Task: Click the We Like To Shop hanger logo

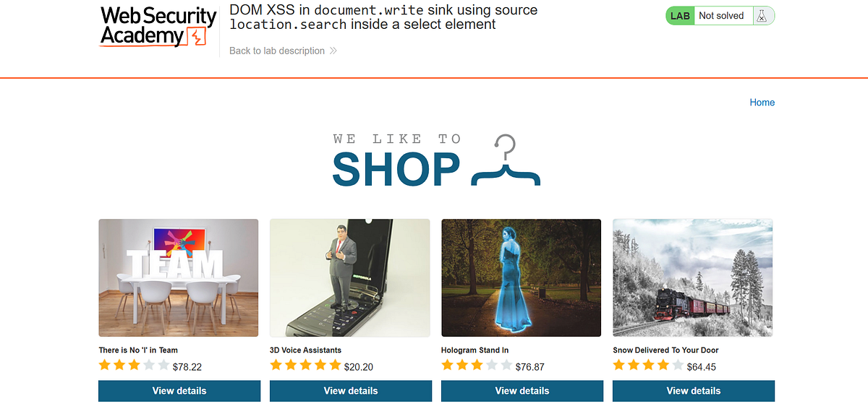Action: [x=436, y=160]
